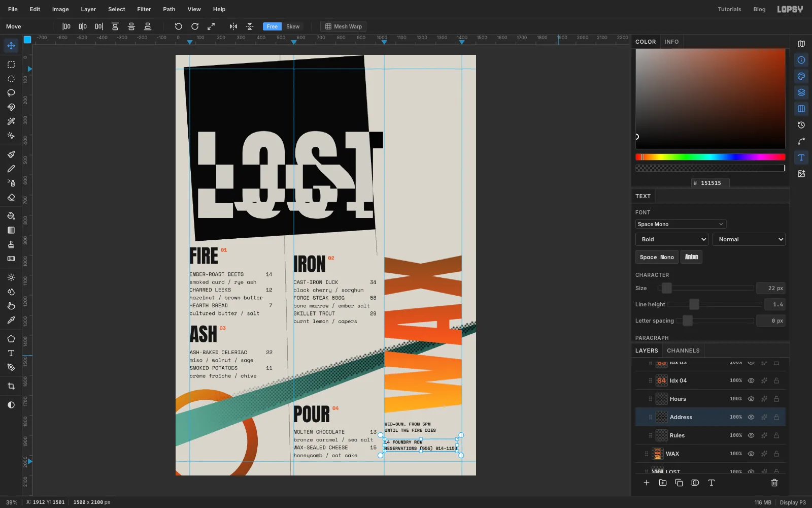The height and width of the screenshot is (508, 812).
Task: Hide the Address layer
Action: [x=751, y=417]
